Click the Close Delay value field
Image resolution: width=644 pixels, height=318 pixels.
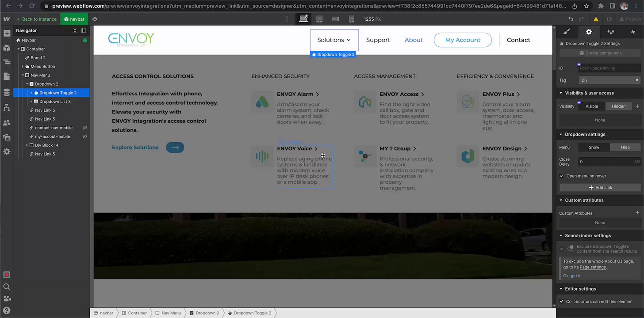point(609,162)
